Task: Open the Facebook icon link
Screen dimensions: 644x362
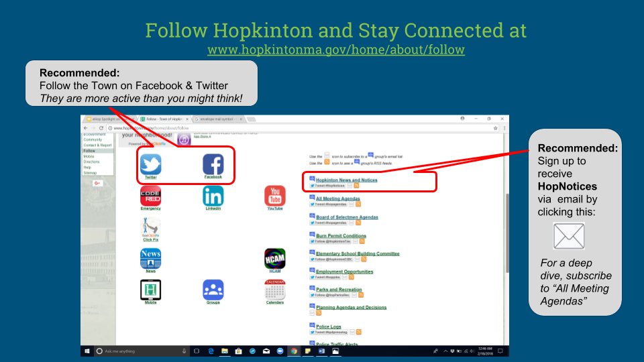Action: pyautogui.click(x=213, y=164)
